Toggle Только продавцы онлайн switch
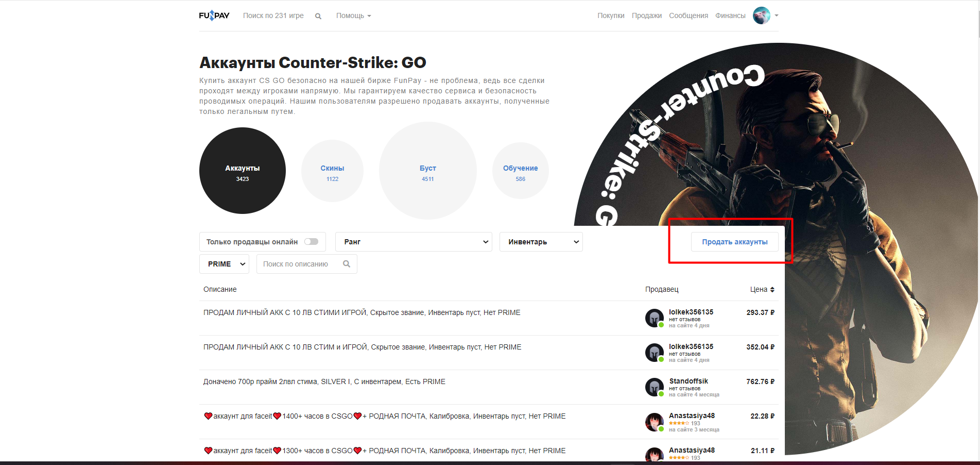The image size is (980, 465). tap(312, 241)
